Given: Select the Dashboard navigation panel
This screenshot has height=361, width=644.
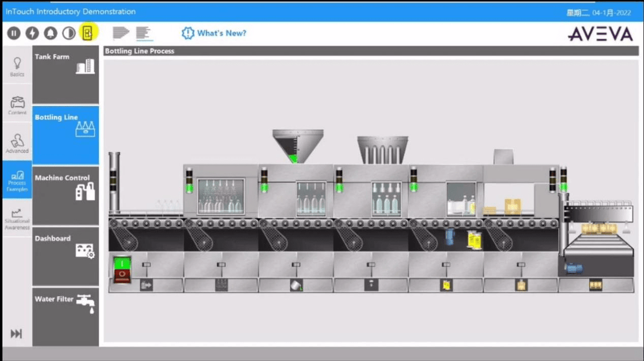Looking at the screenshot, I should [x=65, y=256].
